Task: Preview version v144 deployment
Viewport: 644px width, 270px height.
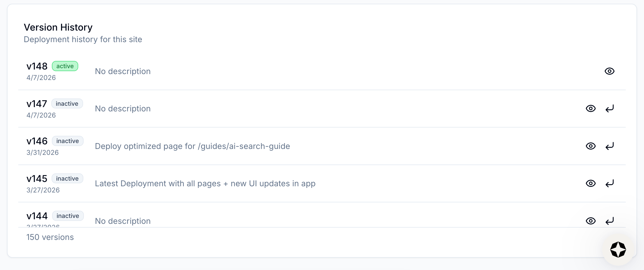Action: [x=591, y=221]
